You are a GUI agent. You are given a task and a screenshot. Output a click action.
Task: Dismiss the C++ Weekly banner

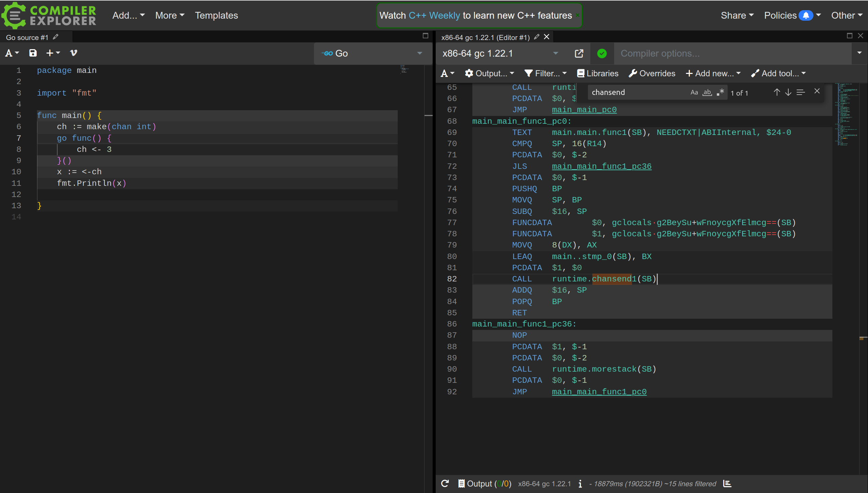point(577,16)
